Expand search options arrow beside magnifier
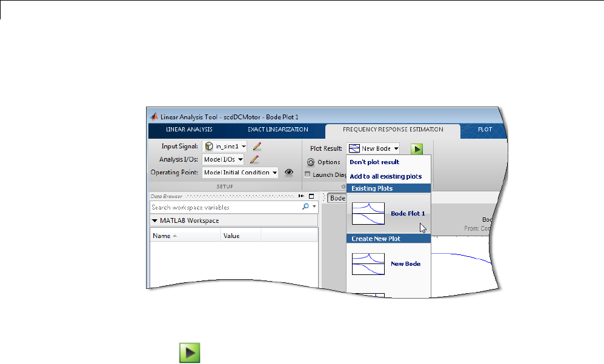The width and height of the screenshot is (604, 364). 314,207
